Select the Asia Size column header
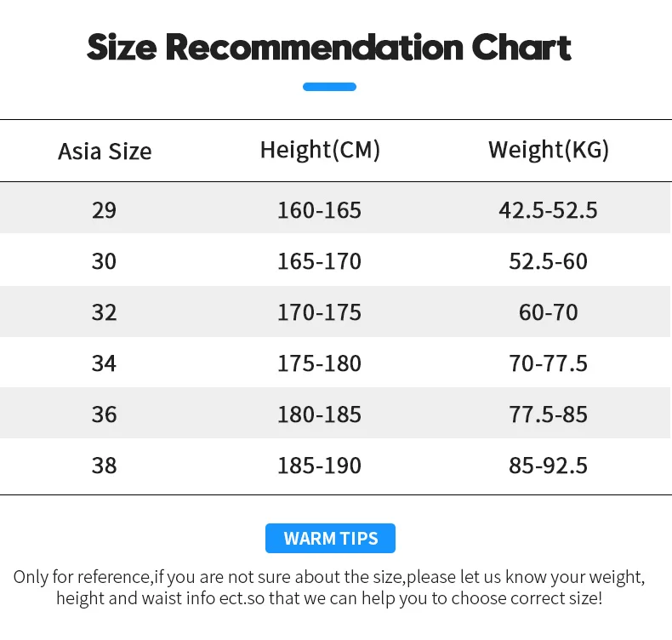The image size is (672, 640). [x=105, y=151]
